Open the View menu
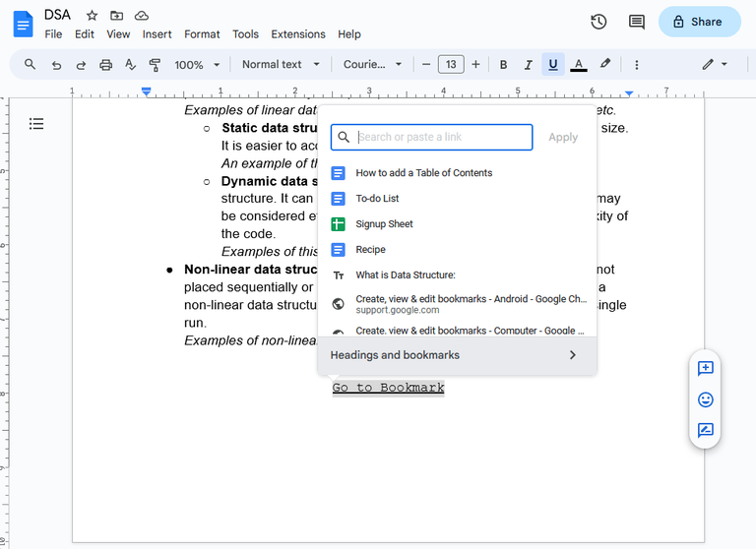The width and height of the screenshot is (756, 549). pyautogui.click(x=118, y=34)
